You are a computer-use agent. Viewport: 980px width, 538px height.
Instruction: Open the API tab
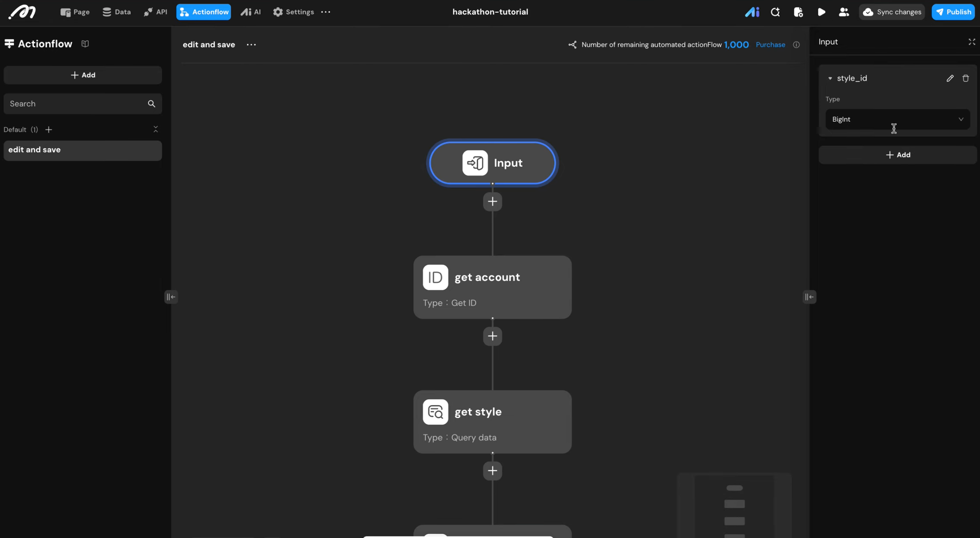(156, 12)
